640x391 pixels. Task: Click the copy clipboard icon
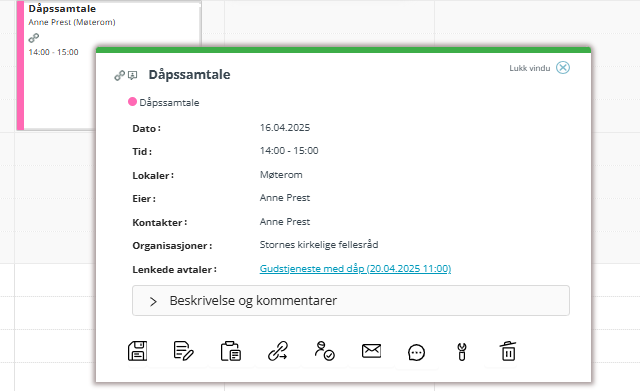[x=231, y=351]
